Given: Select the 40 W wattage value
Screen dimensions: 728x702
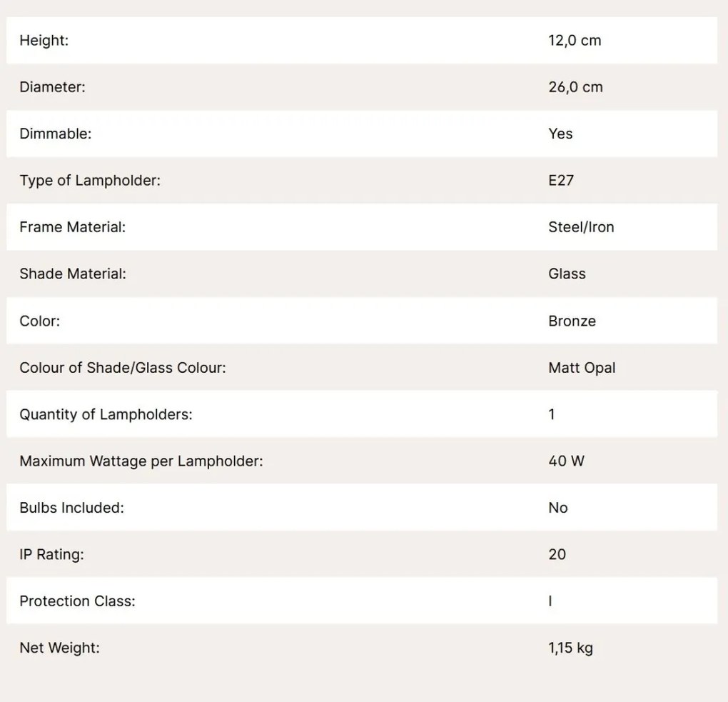Looking at the screenshot, I should 567,461.
